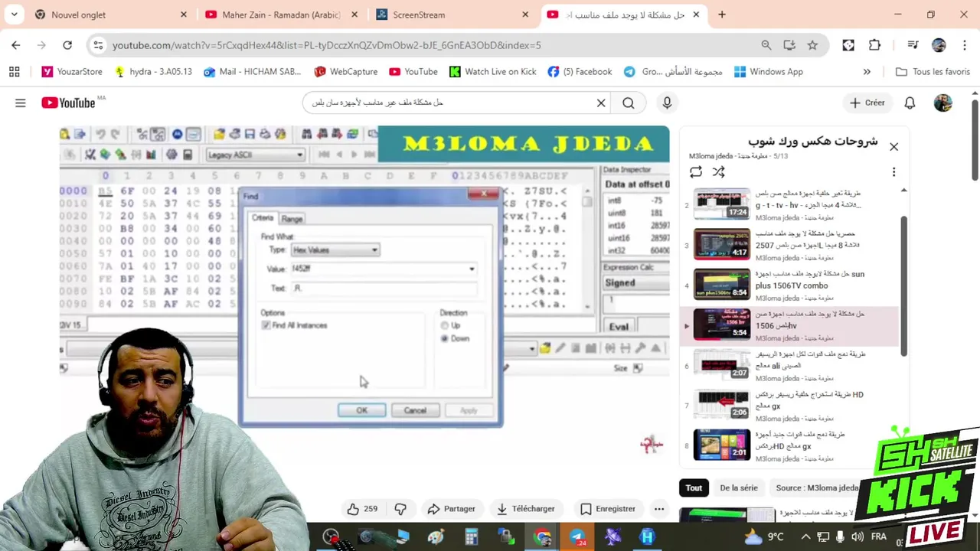This screenshot has width=980, height=551.
Task: Dislike the video
Action: tap(400, 509)
